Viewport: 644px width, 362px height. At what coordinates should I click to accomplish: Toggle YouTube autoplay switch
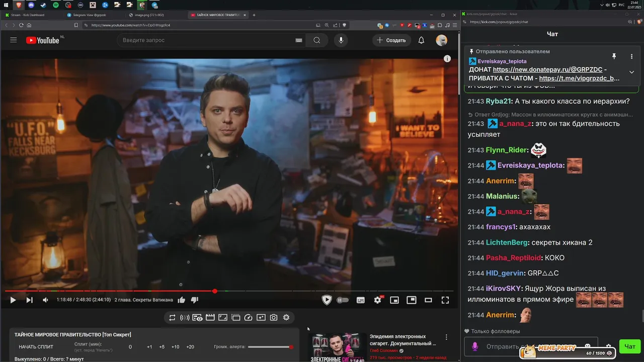click(x=343, y=300)
